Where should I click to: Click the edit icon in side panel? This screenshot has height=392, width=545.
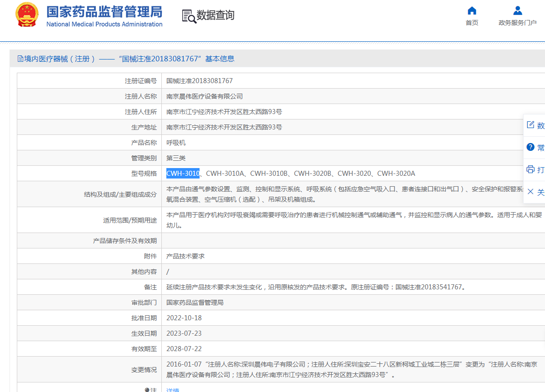pyautogui.click(x=530, y=125)
